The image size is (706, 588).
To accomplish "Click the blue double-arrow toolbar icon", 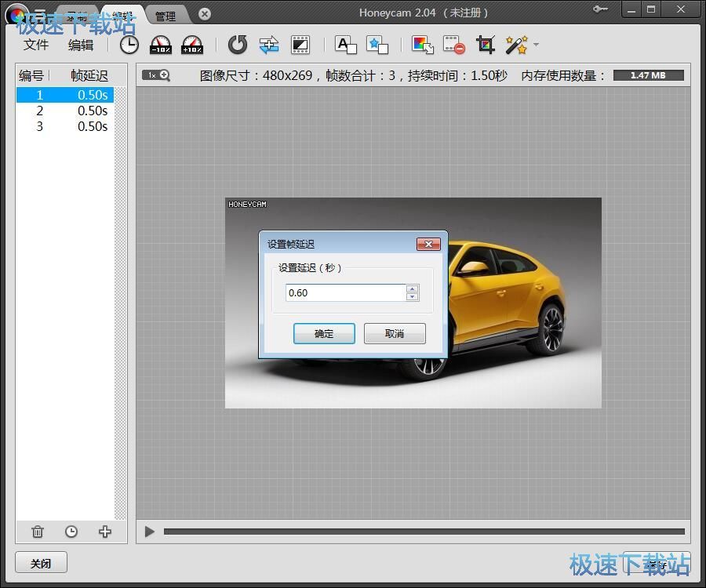I will tap(269, 45).
